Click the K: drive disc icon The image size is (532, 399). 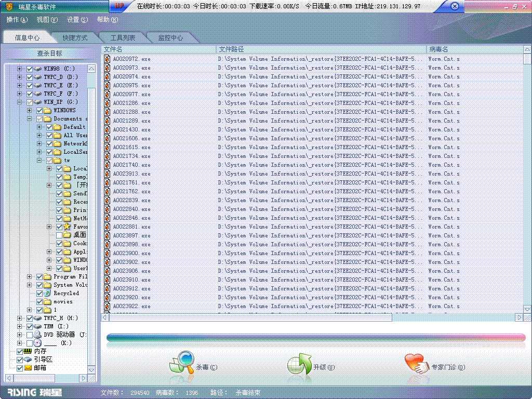[37, 343]
